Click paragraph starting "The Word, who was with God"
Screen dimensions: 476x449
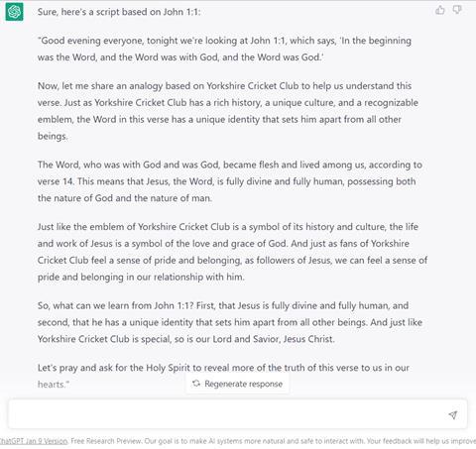pos(230,181)
